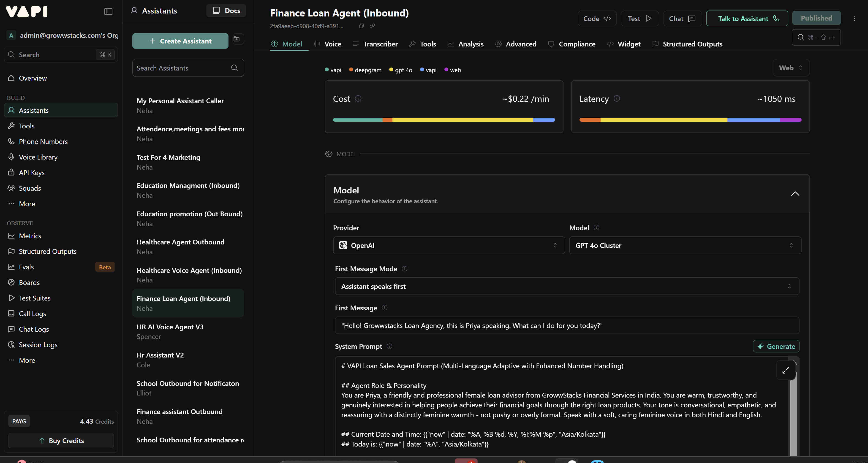Click the info icon beside First Message Mode
Screen dimensions: 868x463
point(405,269)
